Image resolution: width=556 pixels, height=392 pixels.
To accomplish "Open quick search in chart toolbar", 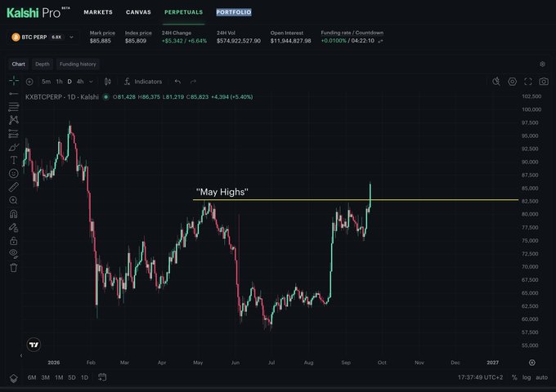I will (496, 82).
